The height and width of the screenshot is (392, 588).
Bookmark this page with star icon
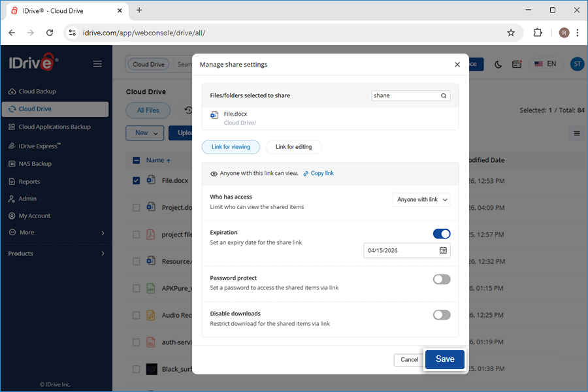click(x=511, y=33)
